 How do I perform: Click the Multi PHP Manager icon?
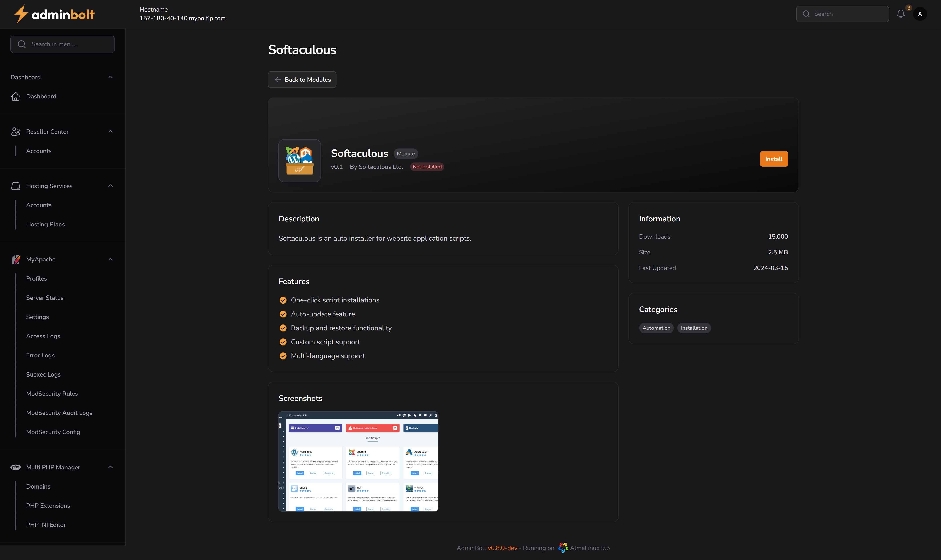click(15, 467)
